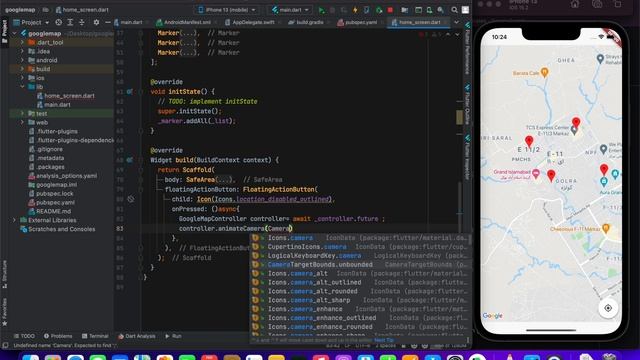The image size is (640, 360).
Task: Open device manager icon in toolbar
Action: click(429, 10)
